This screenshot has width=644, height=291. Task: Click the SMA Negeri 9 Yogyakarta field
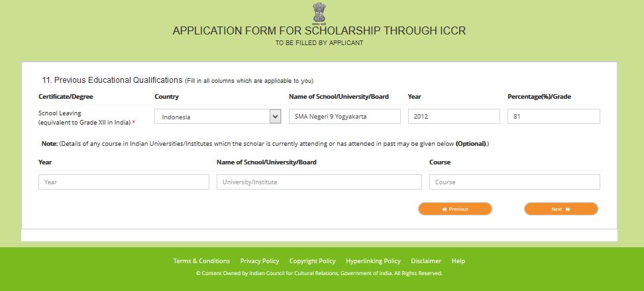(x=345, y=117)
